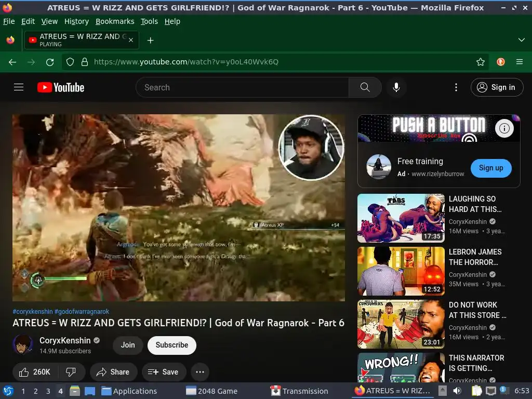Start voice search with microphone
532x399 pixels.
tap(396, 87)
